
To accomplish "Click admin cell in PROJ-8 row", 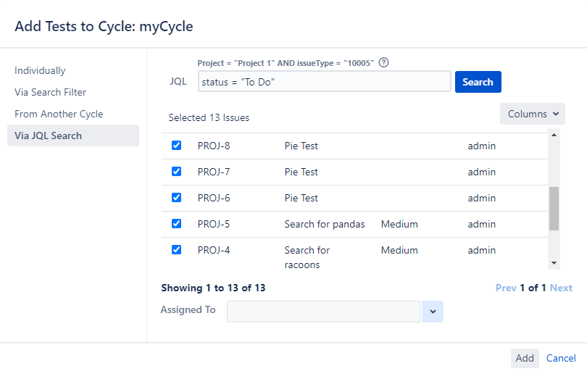I will point(482,146).
